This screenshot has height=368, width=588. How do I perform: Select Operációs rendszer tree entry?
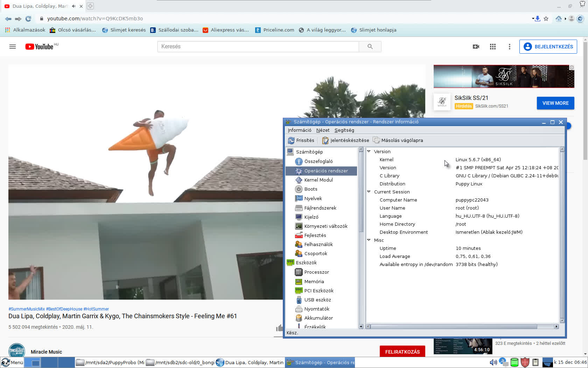(321, 171)
